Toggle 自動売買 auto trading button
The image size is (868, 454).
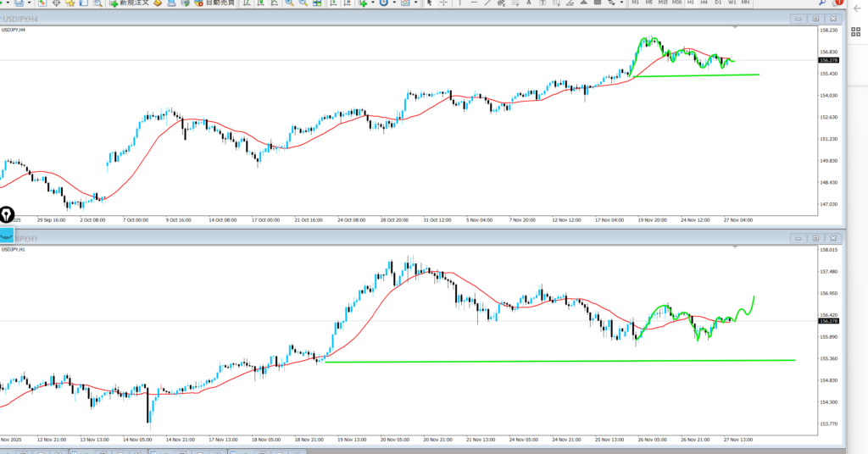tap(208, 3)
